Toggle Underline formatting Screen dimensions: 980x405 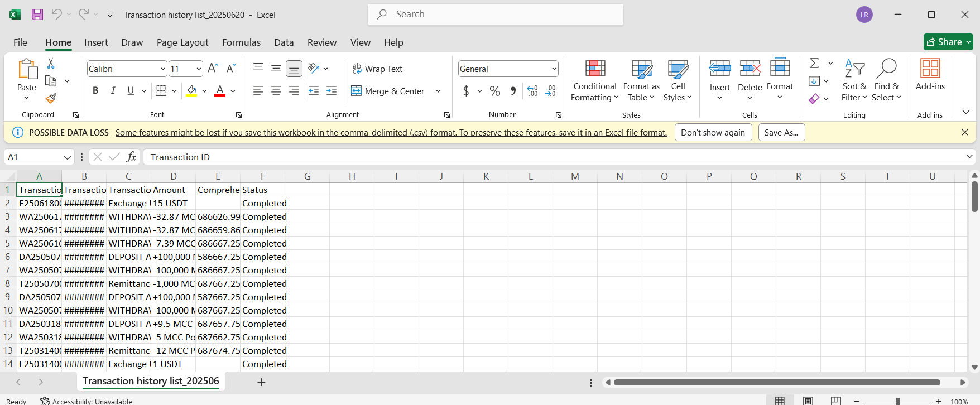click(131, 90)
